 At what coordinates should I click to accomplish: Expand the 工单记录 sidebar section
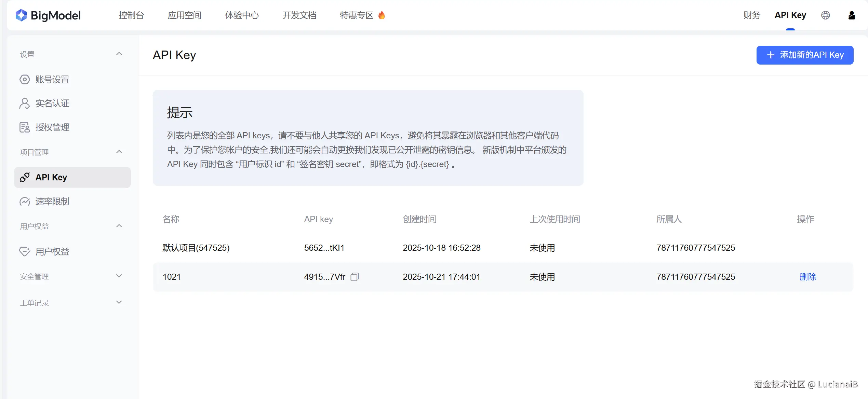coord(119,302)
